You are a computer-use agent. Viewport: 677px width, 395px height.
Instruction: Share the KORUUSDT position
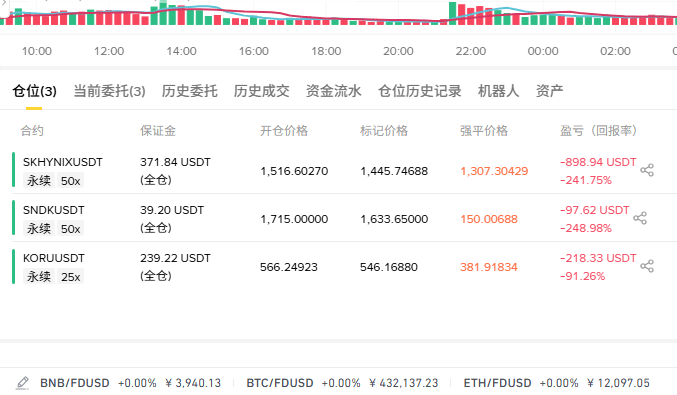pyautogui.click(x=647, y=266)
